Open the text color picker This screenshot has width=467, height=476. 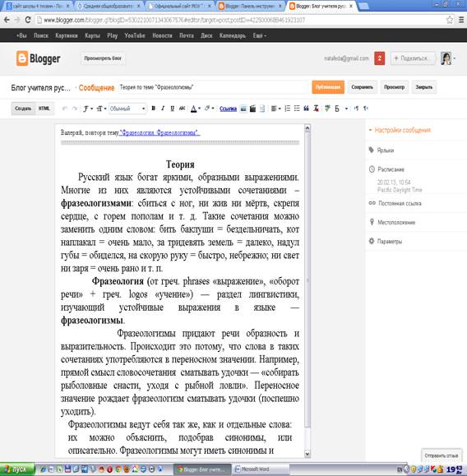click(x=195, y=109)
